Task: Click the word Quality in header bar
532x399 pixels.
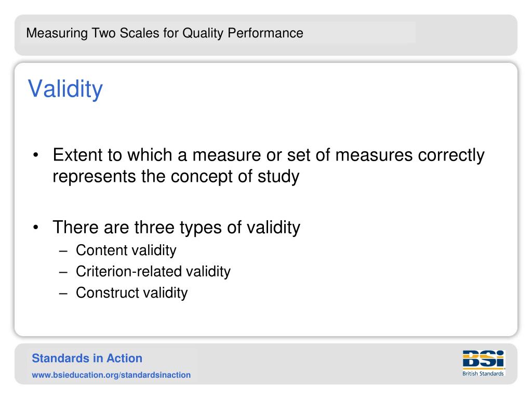Action: pyautogui.click(x=203, y=33)
